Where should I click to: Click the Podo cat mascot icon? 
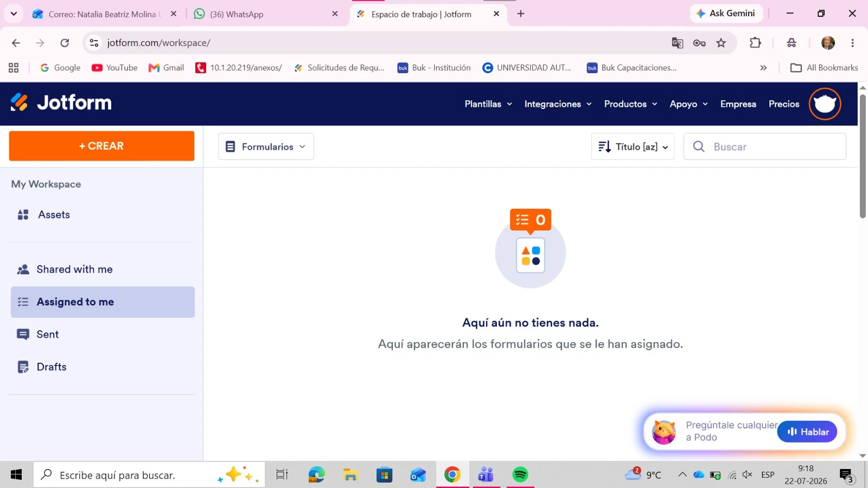coord(664,432)
